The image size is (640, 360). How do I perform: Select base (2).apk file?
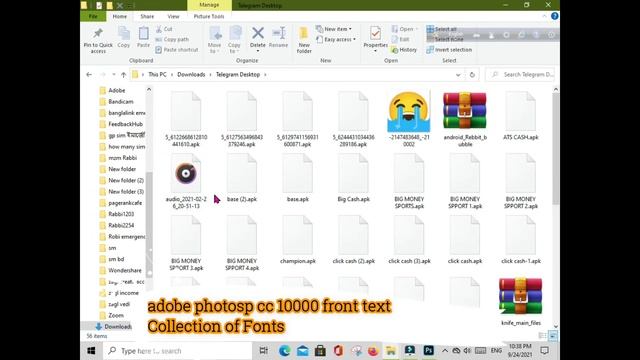[242, 178]
